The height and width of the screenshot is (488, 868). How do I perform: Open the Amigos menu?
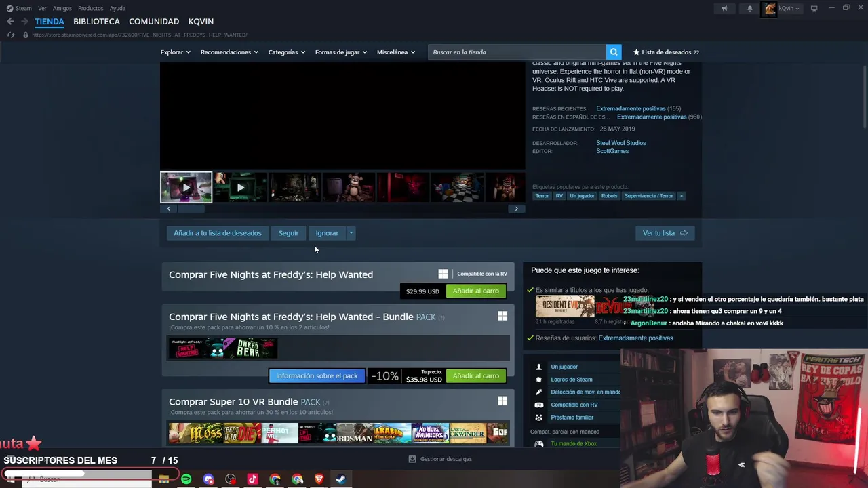coord(62,9)
